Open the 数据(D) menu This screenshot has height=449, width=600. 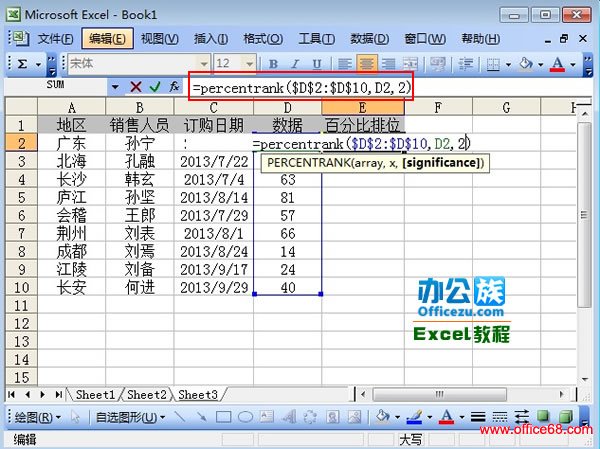[369, 39]
